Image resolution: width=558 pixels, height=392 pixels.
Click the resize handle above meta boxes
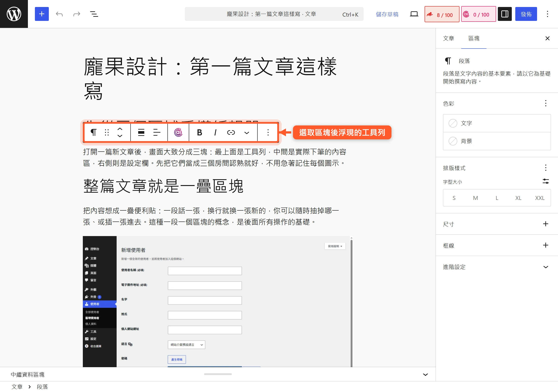click(x=218, y=374)
